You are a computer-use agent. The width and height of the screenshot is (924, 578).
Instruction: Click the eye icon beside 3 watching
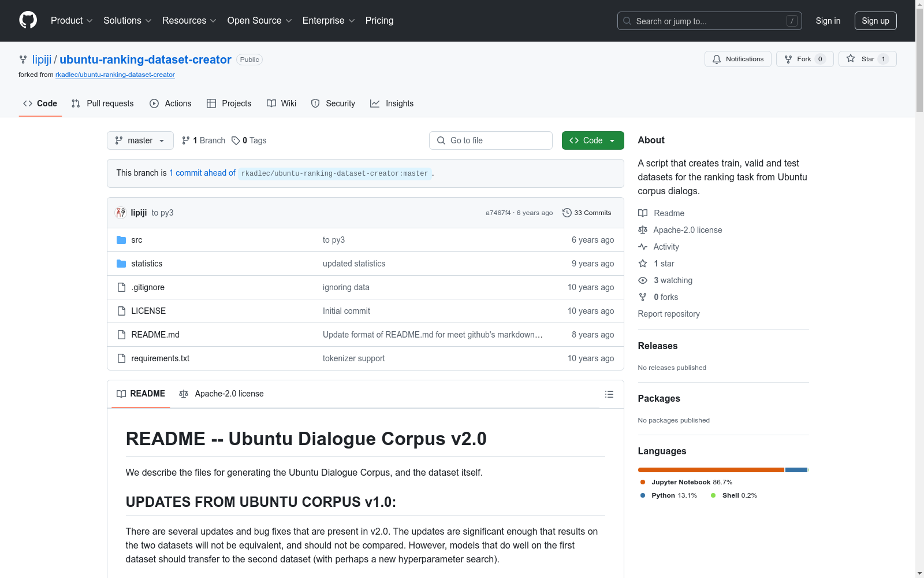(643, 280)
